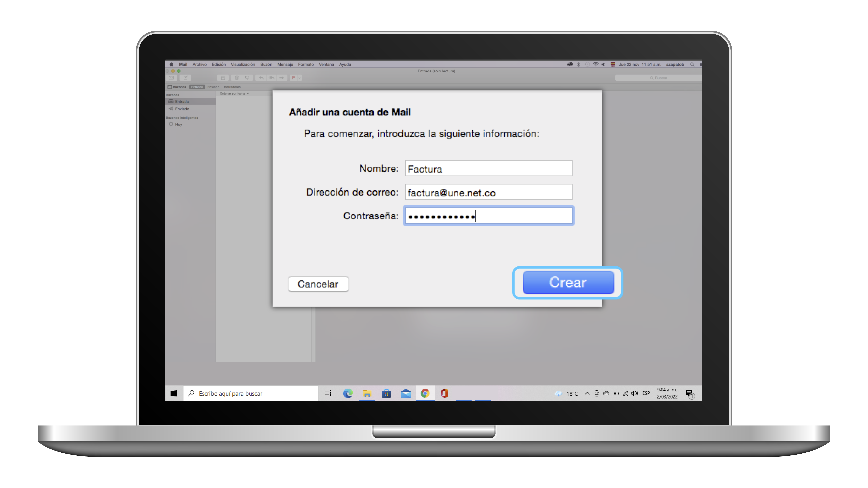Toggle the Buzones sidebar button
Viewport: 868px width, 488px height.
tap(177, 87)
